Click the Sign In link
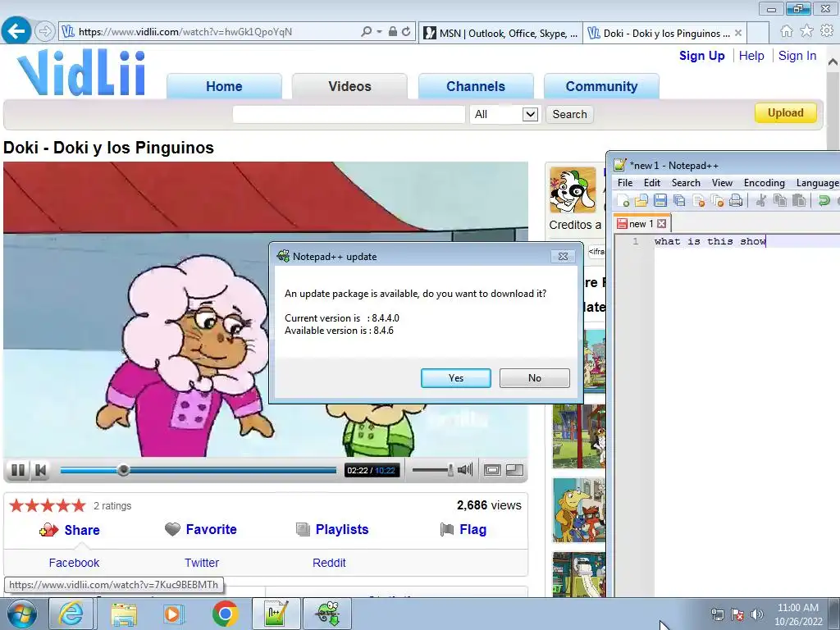Viewport: 840px width, 630px height. pyautogui.click(x=797, y=56)
